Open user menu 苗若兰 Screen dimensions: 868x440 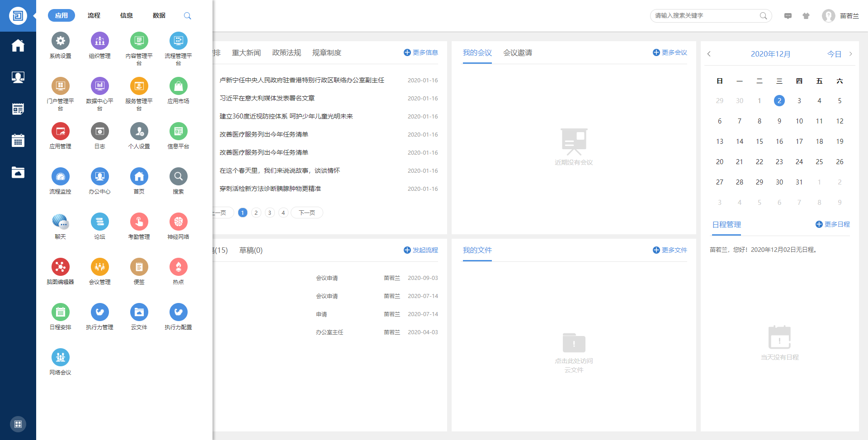coord(840,16)
